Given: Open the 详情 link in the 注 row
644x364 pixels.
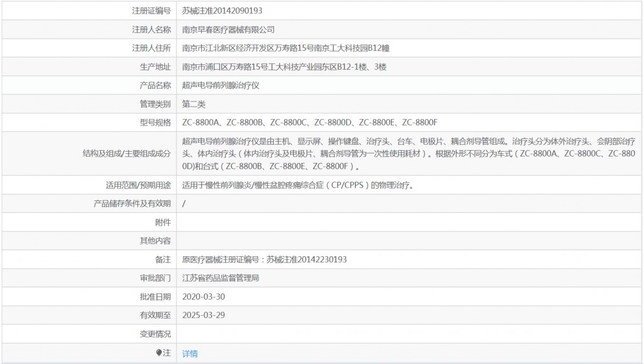Looking at the screenshot, I should [190, 353].
